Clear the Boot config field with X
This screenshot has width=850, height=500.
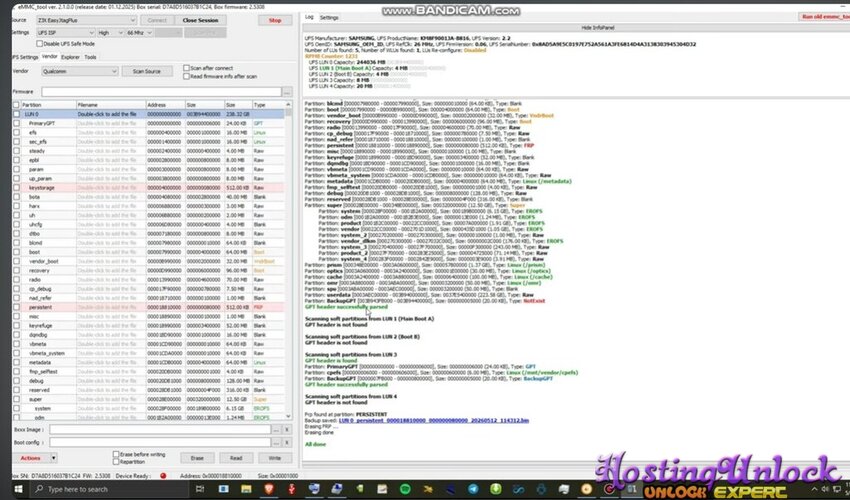point(287,443)
